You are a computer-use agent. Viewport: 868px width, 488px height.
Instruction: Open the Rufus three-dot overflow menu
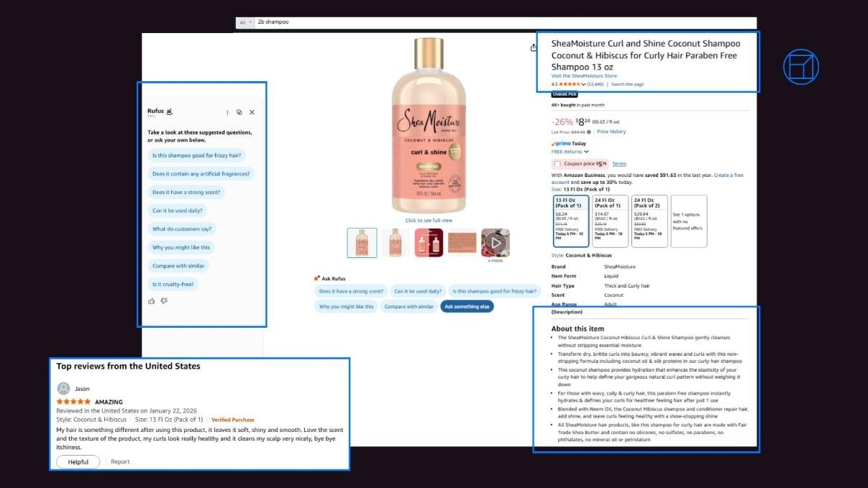pos(227,112)
